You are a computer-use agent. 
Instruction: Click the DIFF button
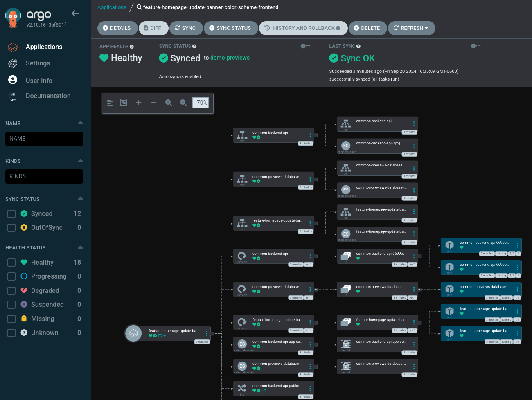click(x=153, y=28)
